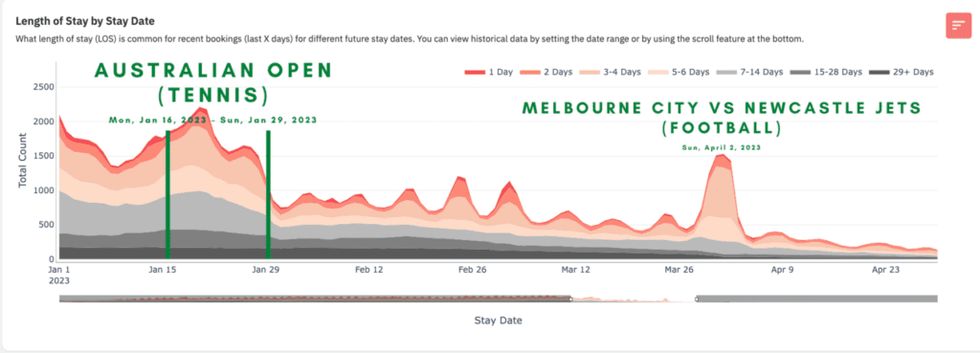The image size is (980, 353).
Task: Click the Length of Stay by Stay Date heading
Action: [85, 21]
